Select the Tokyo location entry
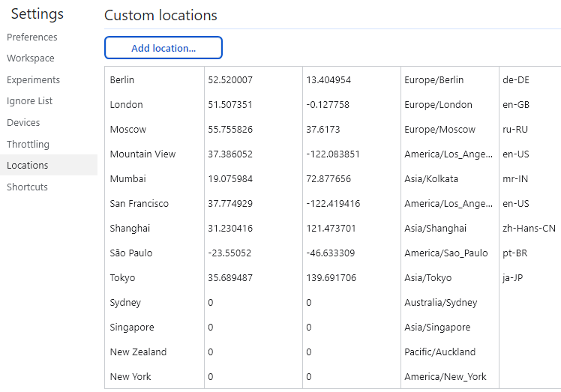561x392 pixels. 123,278
